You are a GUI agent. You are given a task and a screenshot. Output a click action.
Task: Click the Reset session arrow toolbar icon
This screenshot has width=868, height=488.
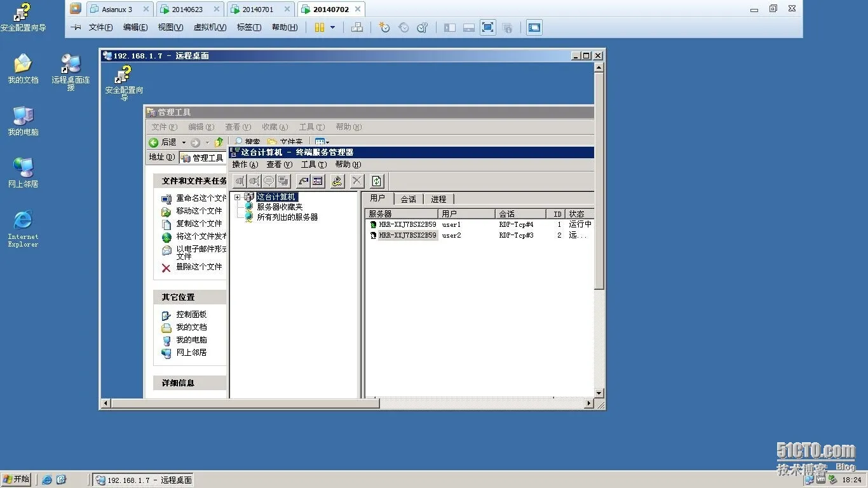(x=303, y=181)
